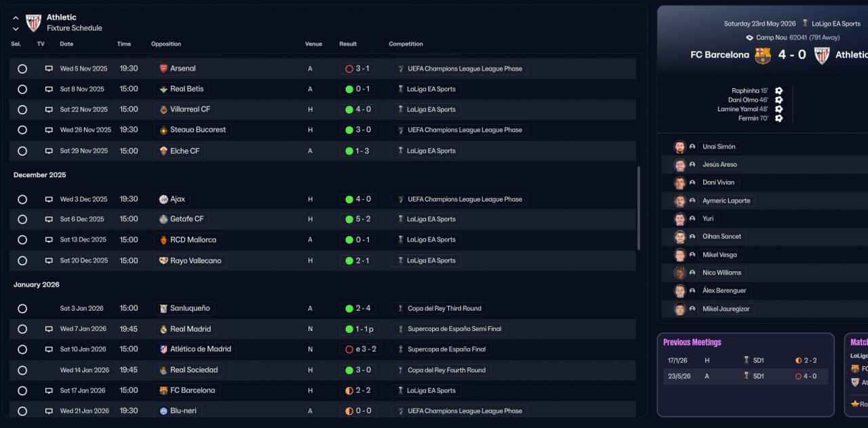The width and height of the screenshot is (868, 428).
Task: Click the Real Madrid badge in fixture list
Action: [163, 329]
